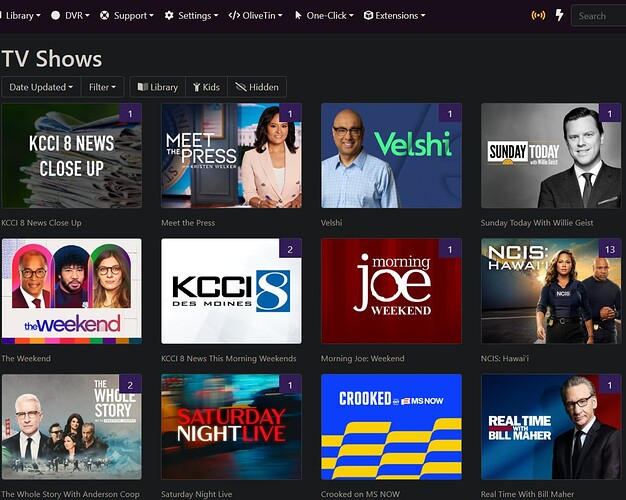Open the Library menu in the navbar

(x=20, y=16)
